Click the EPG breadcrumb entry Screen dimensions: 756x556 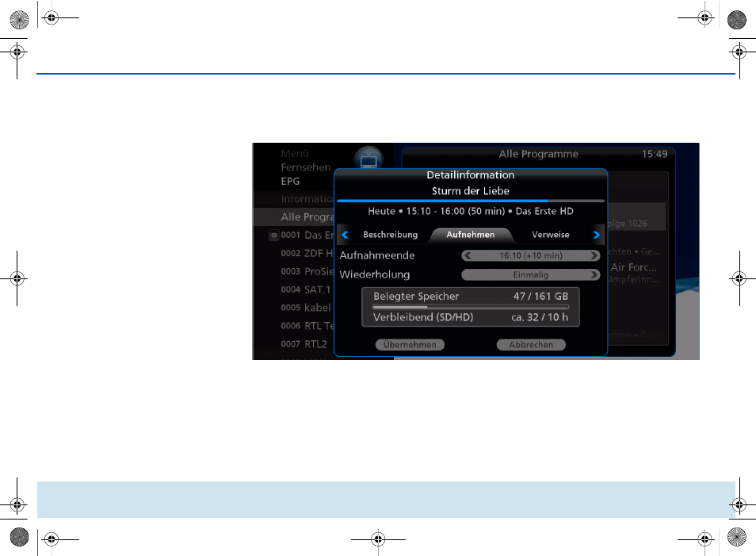point(290,182)
